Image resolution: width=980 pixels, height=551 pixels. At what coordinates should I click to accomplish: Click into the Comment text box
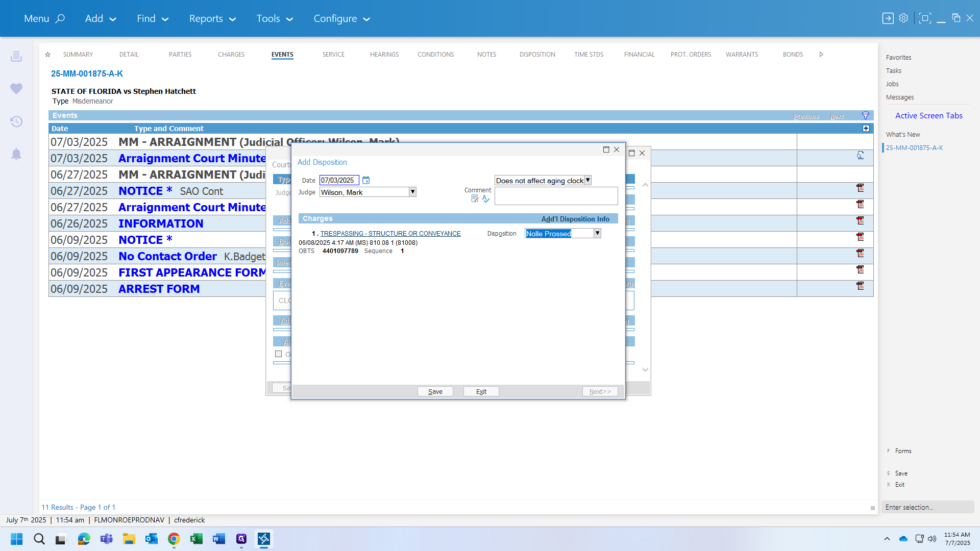(x=556, y=196)
